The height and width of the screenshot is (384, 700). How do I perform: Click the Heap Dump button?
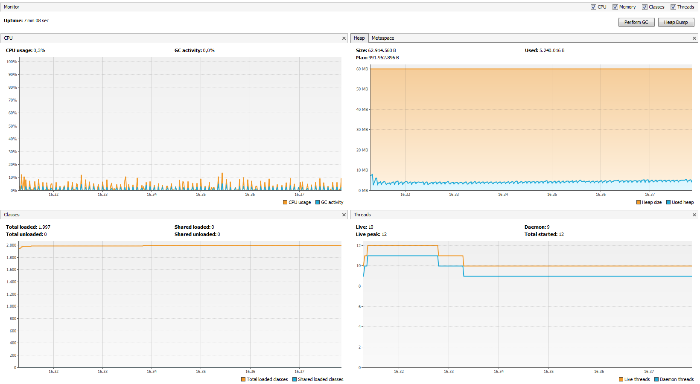click(676, 22)
